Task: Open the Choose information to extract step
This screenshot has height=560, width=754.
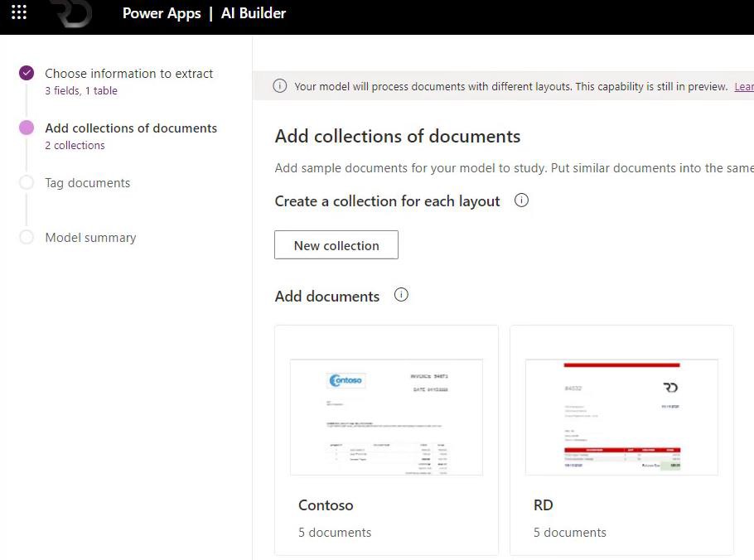Action: click(x=129, y=74)
